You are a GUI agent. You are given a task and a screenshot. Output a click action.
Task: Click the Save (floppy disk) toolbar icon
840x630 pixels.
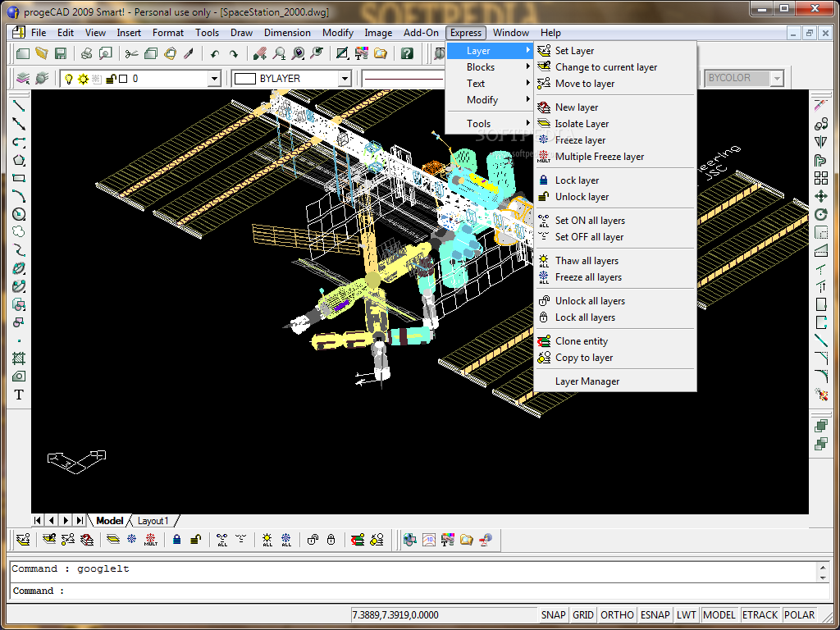[60, 53]
